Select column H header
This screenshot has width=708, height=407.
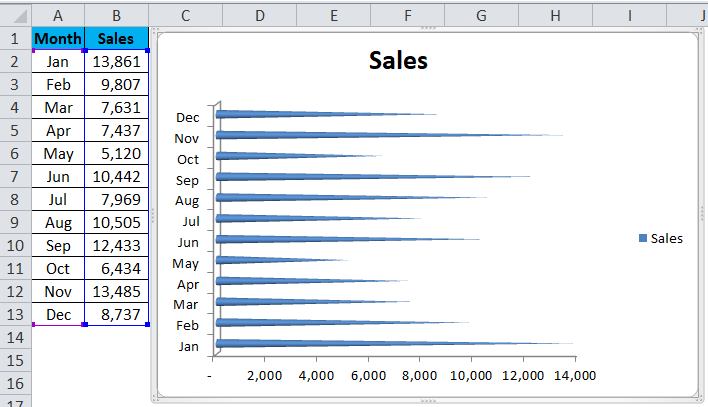555,16
